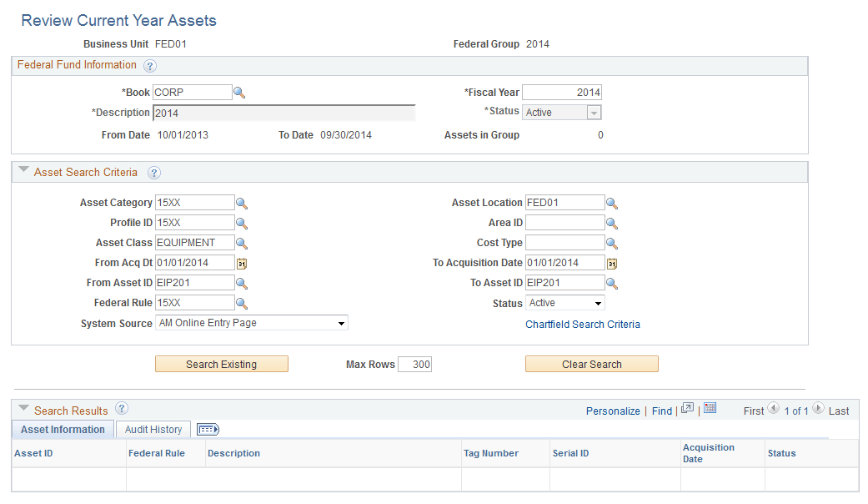868x504 pixels.
Task: Open the Federal Rule lookup
Action: click(x=242, y=302)
